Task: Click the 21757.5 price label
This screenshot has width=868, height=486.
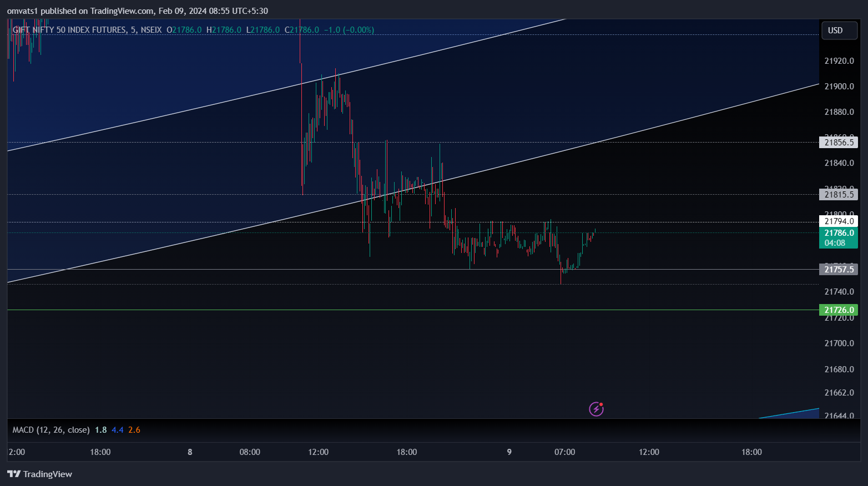Action: pyautogui.click(x=839, y=270)
